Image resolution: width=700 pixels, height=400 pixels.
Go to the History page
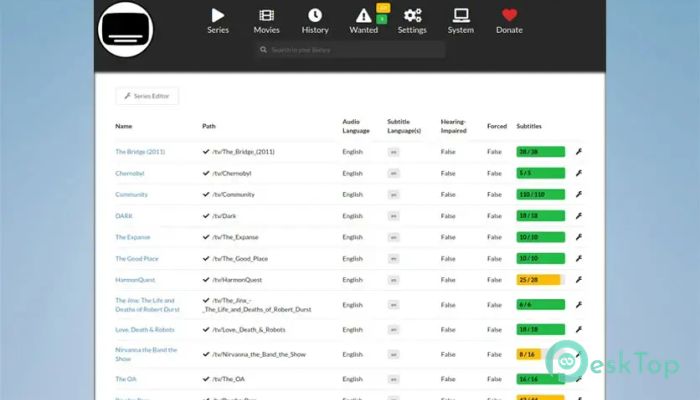[315, 21]
